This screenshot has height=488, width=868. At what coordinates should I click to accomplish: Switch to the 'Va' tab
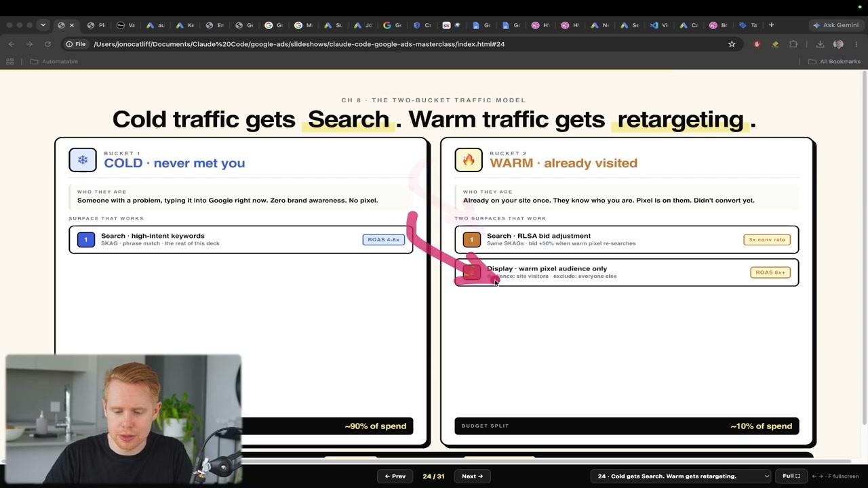[125, 25]
